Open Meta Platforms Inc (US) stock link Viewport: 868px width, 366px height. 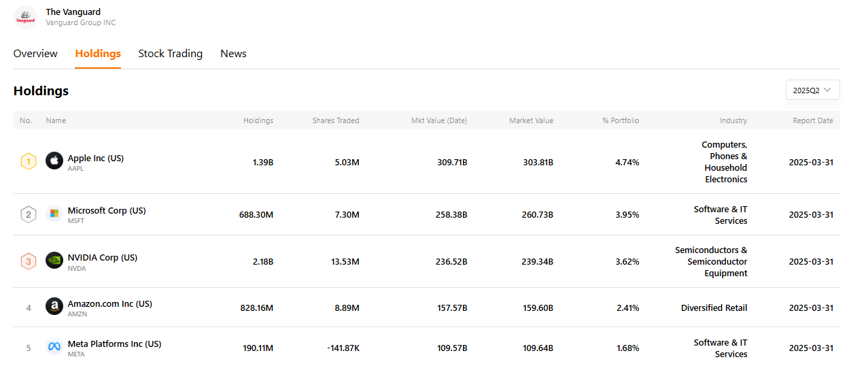(115, 344)
